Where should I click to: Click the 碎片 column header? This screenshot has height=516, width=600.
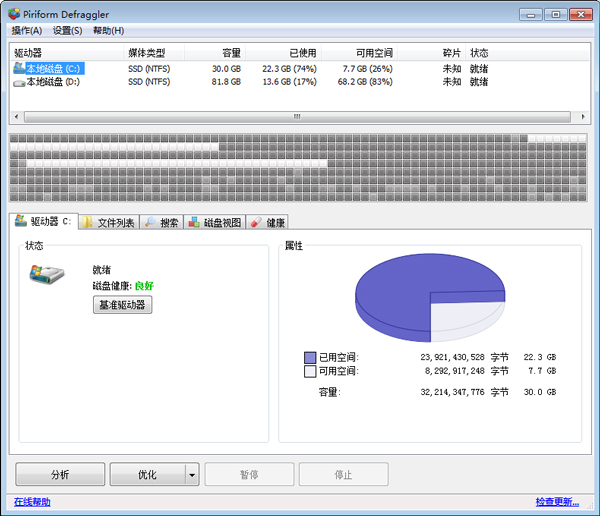pyautogui.click(x=431, y=53)
